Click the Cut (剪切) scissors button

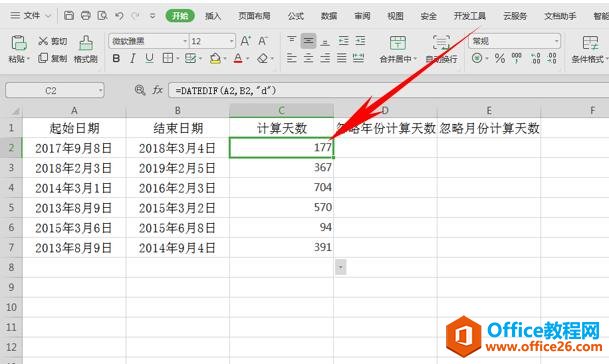52,41
